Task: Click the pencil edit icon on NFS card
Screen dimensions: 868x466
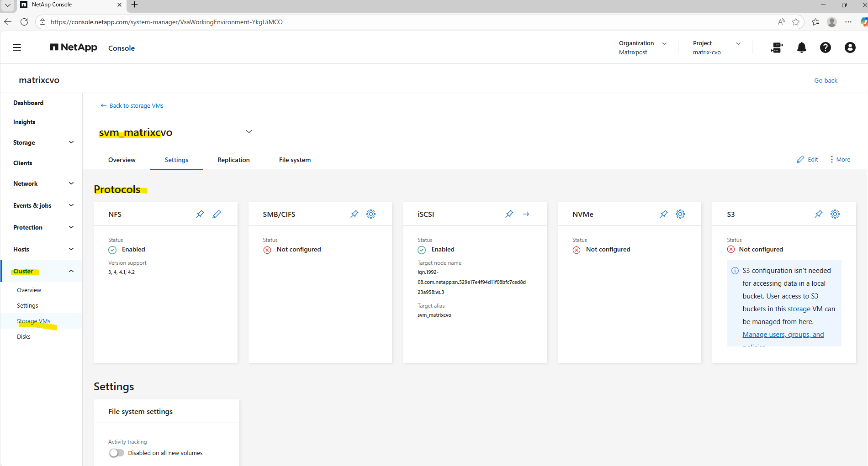Action: tap(217, 214)
